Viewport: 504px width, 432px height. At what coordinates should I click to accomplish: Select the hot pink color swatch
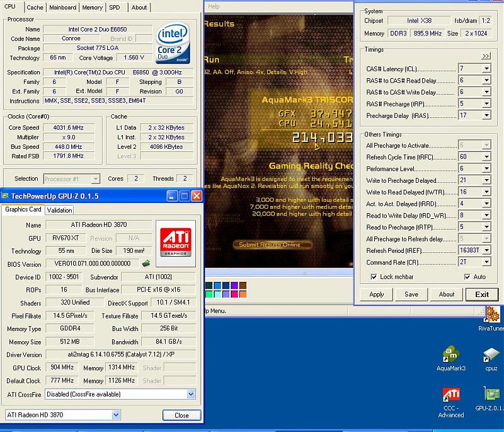click(234, 294)
